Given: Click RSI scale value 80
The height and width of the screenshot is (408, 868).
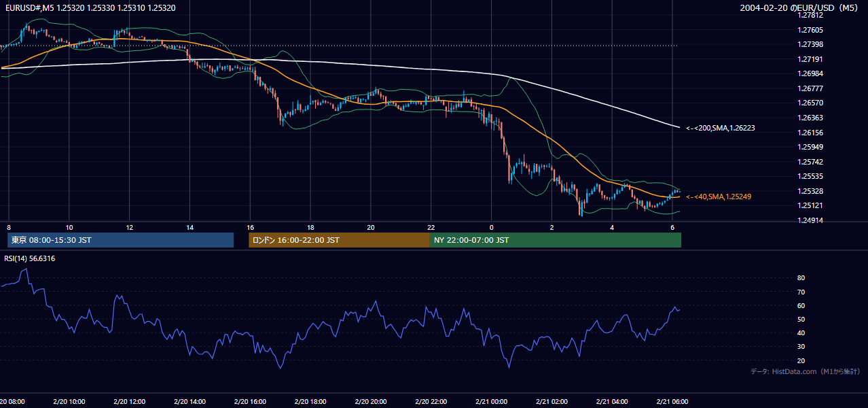Looking at the screenshot, I should 801,278.
